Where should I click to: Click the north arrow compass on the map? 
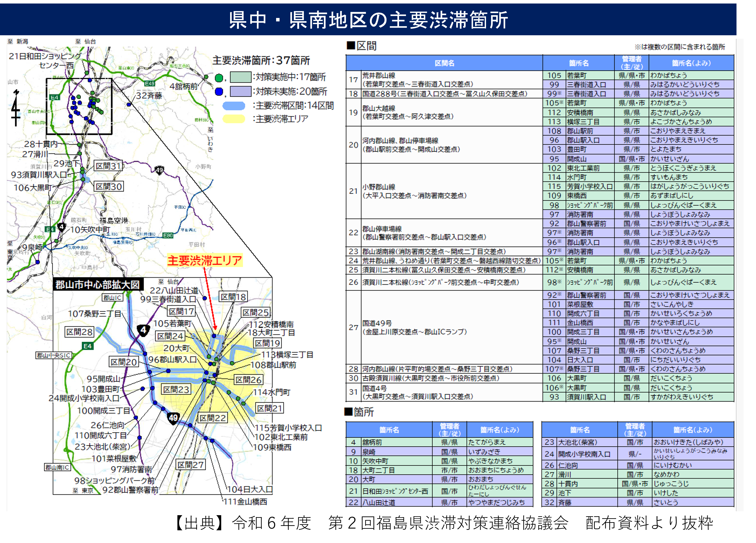click(16, 108)
